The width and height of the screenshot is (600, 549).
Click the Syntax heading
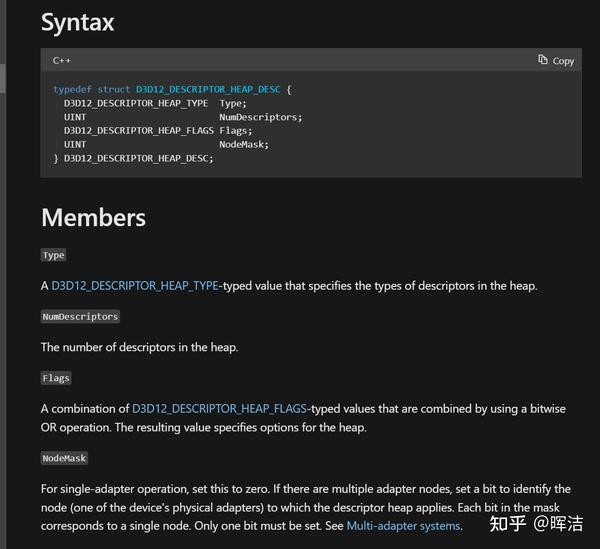pos(77,21)
